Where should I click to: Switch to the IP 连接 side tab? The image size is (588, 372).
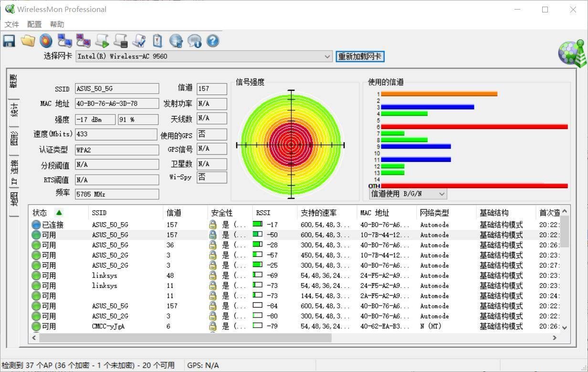point(13,172)
